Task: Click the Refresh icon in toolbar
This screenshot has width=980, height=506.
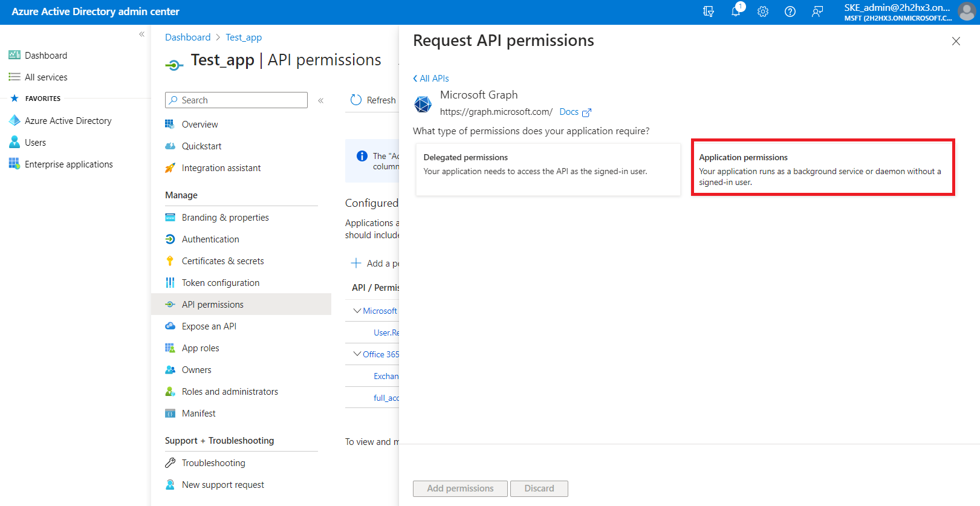Action: tap(356, 100)
